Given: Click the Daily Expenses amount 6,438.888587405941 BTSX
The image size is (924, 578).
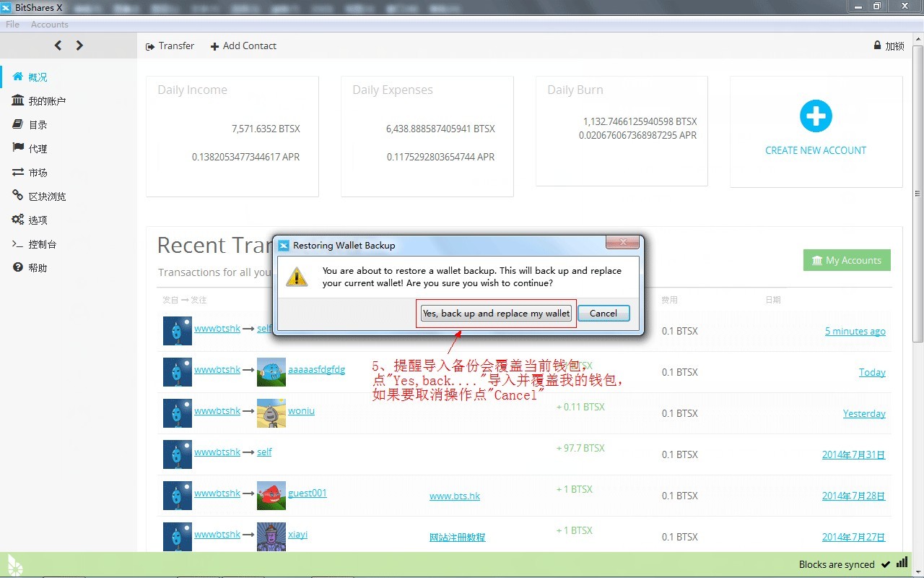Looking at the screenshot, I should pyautogui.click(x=440, y=129).
